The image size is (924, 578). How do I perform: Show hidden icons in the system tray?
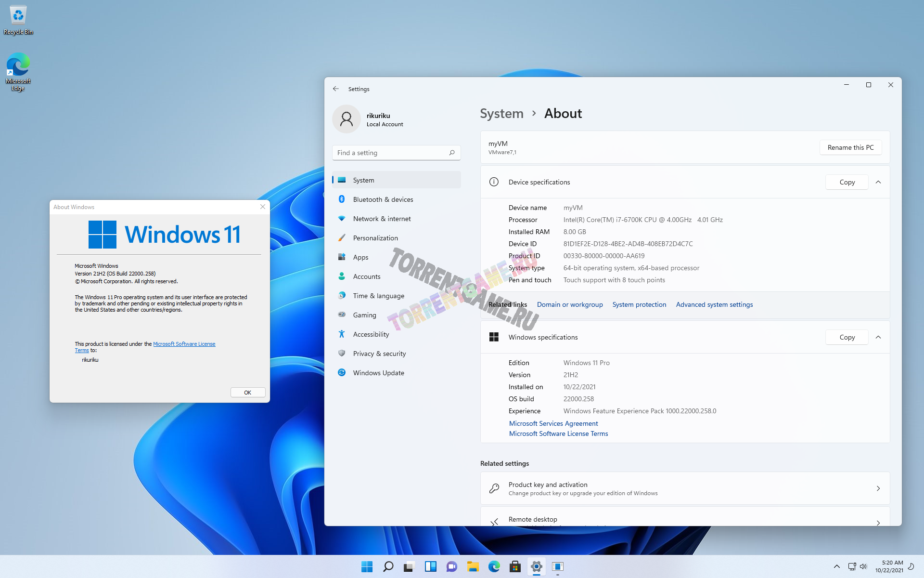coord(836,566)
